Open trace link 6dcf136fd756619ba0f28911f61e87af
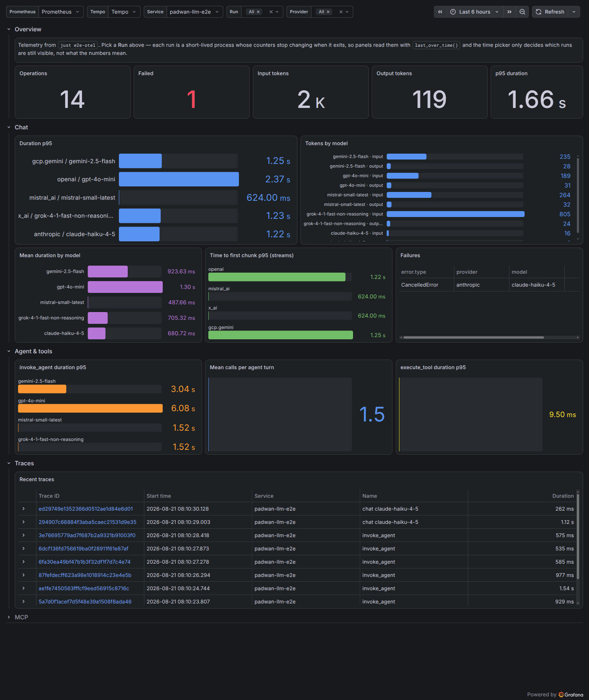Image resolution: width=589 pixels, height=700 pixels. [84, 549]
